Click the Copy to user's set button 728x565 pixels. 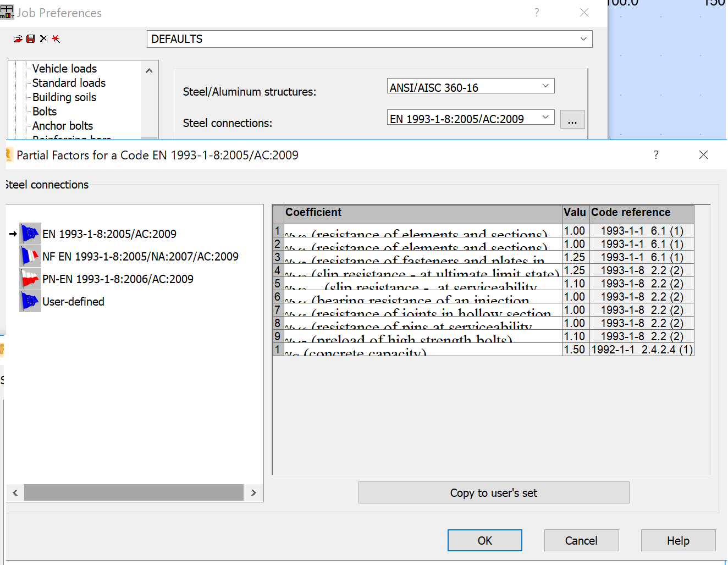point(494,492)
